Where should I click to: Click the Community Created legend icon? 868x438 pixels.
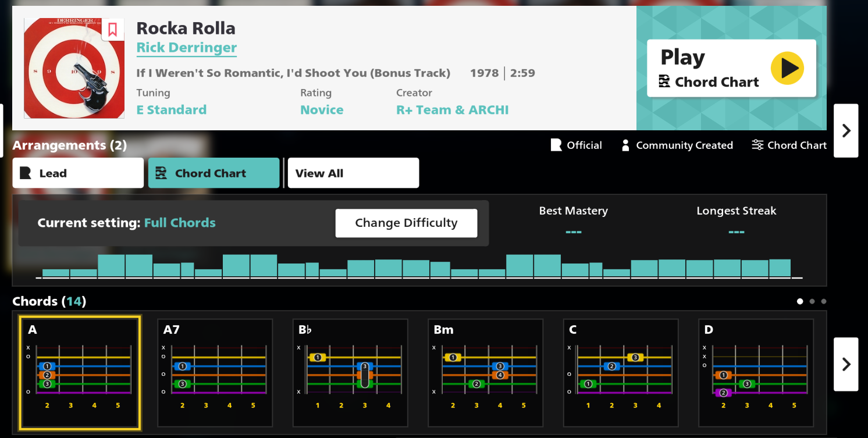point(625,145)
